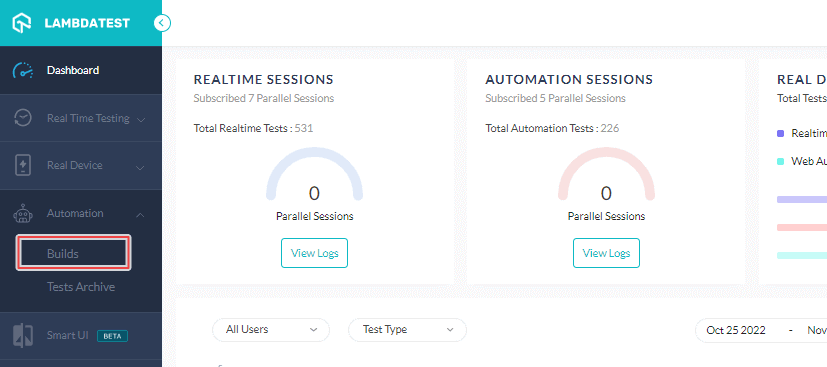Click the Real Device phone icon
The height and width of the screenshot is (367, 827).
tap(23, 166)
